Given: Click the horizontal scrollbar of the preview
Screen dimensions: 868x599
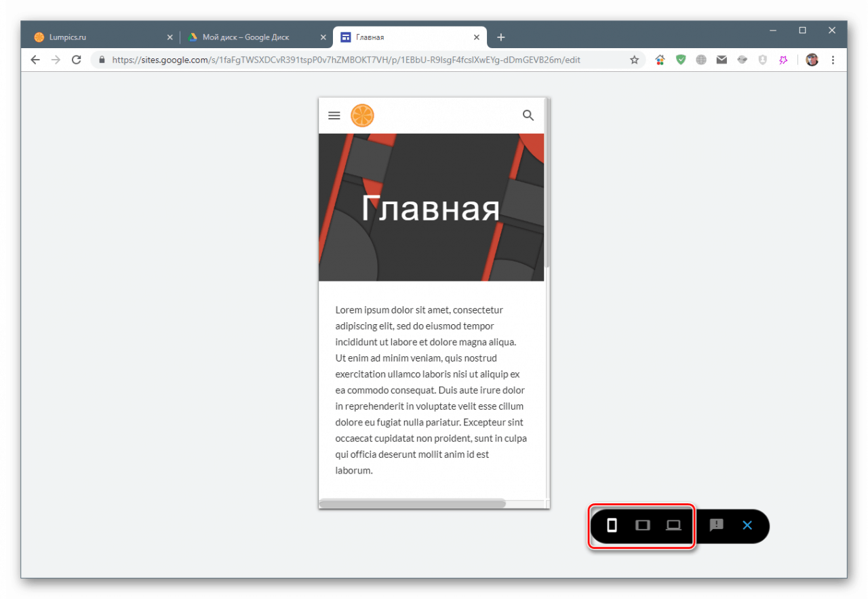Looking at the screenshot, I should pyautogui.click(x=412, y=503).
